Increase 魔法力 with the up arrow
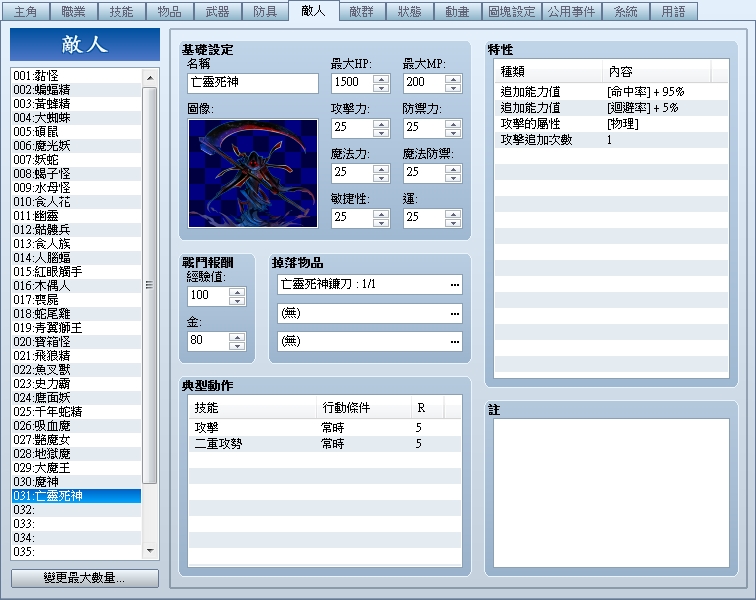 click(x=381, y=169)
